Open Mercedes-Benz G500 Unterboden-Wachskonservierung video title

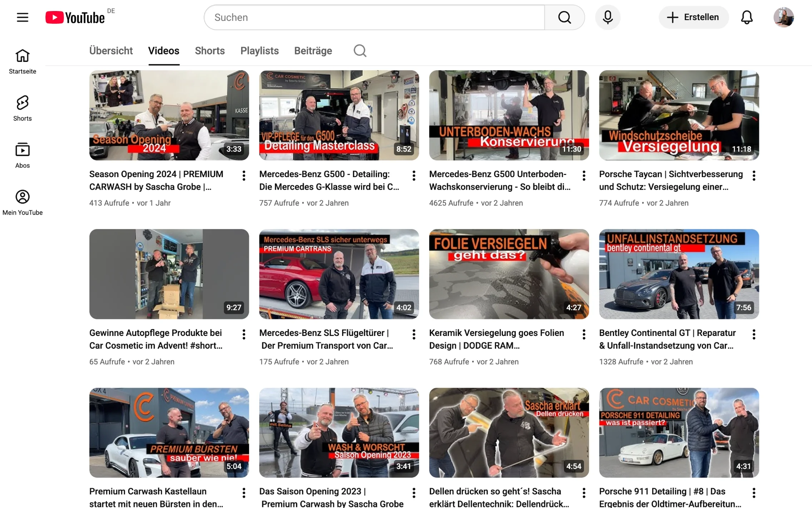pos(499,180)
